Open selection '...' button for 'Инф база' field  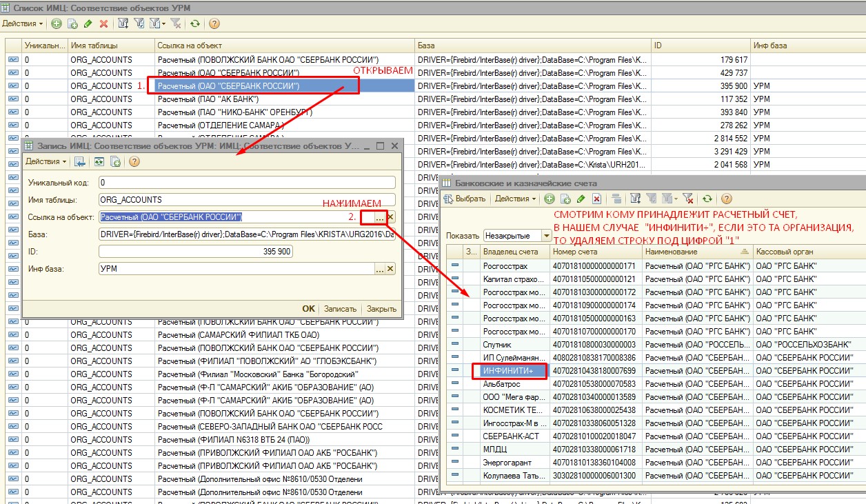379,269
